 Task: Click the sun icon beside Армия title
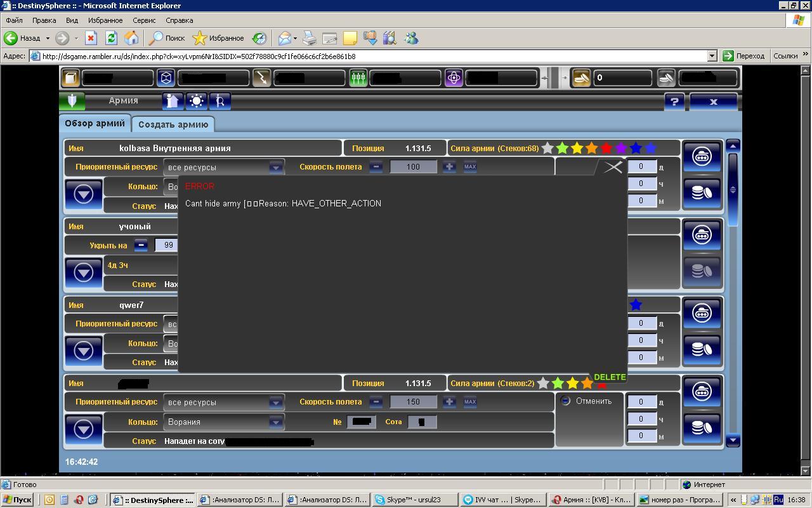click(197, 101)
